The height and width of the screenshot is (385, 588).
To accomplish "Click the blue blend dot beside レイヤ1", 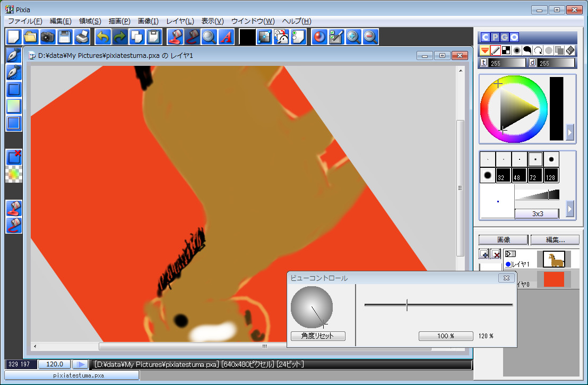I will click(508, 263).
